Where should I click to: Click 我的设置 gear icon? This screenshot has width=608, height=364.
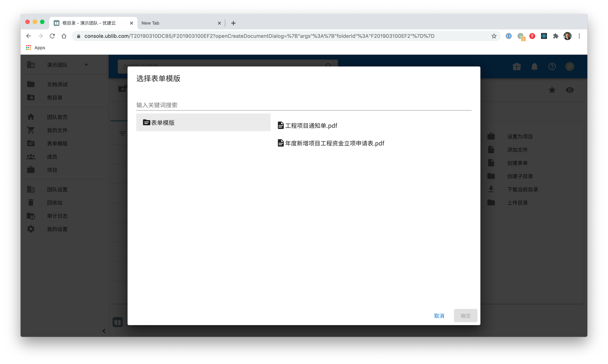31,229
